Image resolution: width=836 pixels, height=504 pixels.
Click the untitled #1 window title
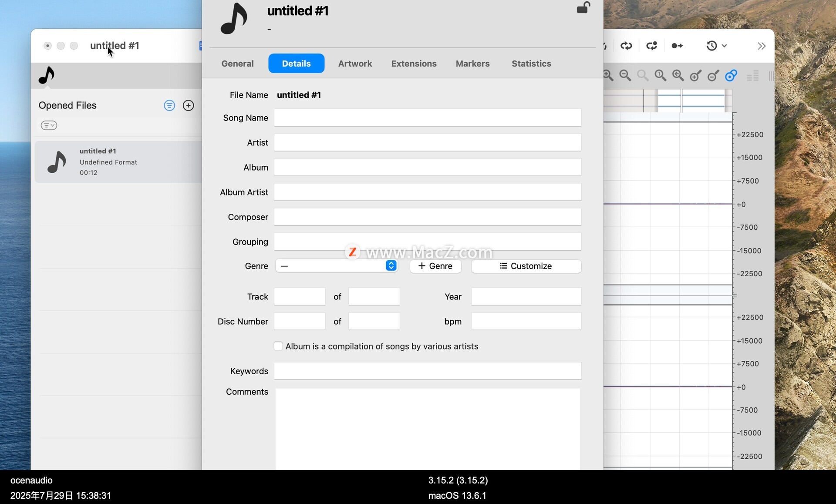[115, 46]
